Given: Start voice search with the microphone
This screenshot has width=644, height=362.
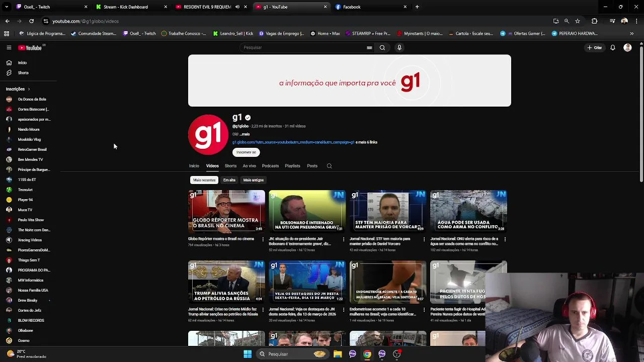Looking at the screenshot, I should coord(399,48).
